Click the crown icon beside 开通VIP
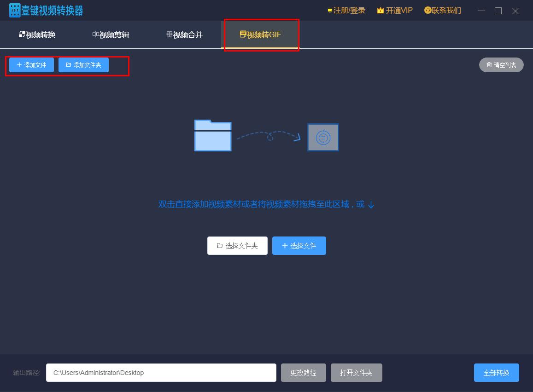Screen dimensions: 533x392 pyautogui.click(x=380, y=10)
